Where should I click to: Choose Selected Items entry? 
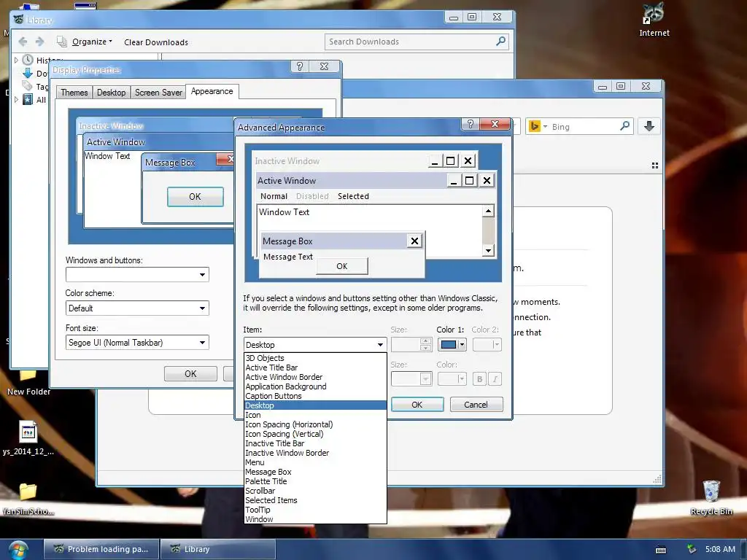tap(315, 500)
